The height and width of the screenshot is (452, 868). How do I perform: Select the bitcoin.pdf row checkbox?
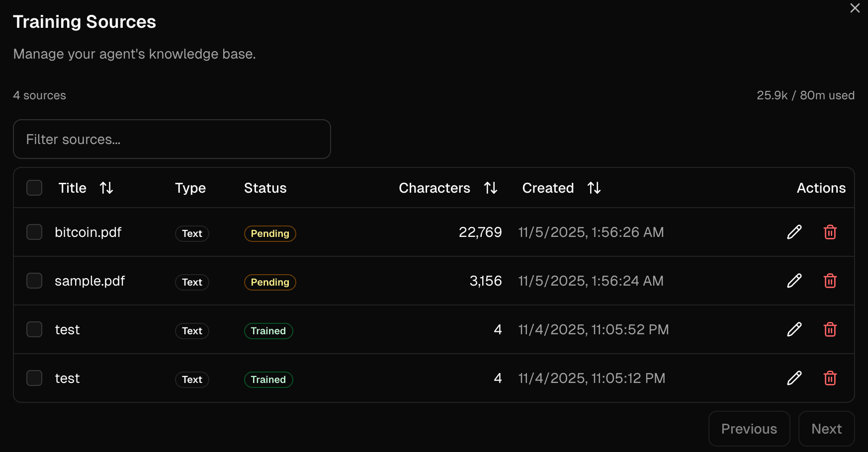34,232
